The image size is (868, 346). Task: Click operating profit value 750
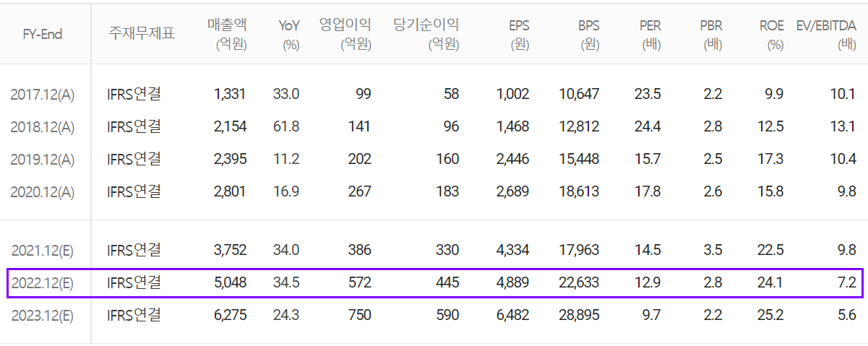[359, 315]
